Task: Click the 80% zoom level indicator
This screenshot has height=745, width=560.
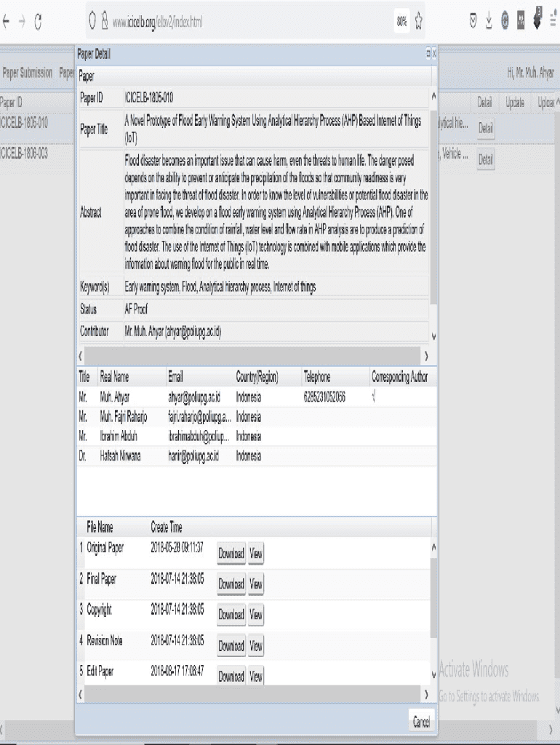Action: (x=401, y=23)
